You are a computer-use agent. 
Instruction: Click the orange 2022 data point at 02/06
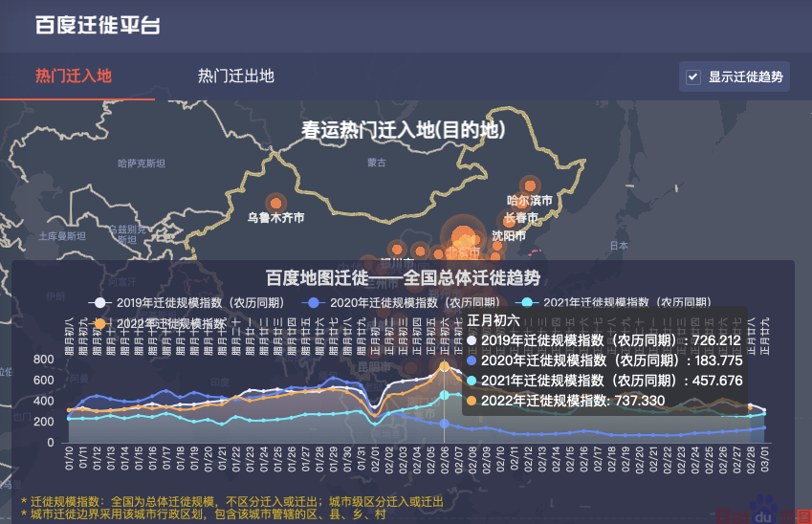pyautogui.click(x=444, y=366)
